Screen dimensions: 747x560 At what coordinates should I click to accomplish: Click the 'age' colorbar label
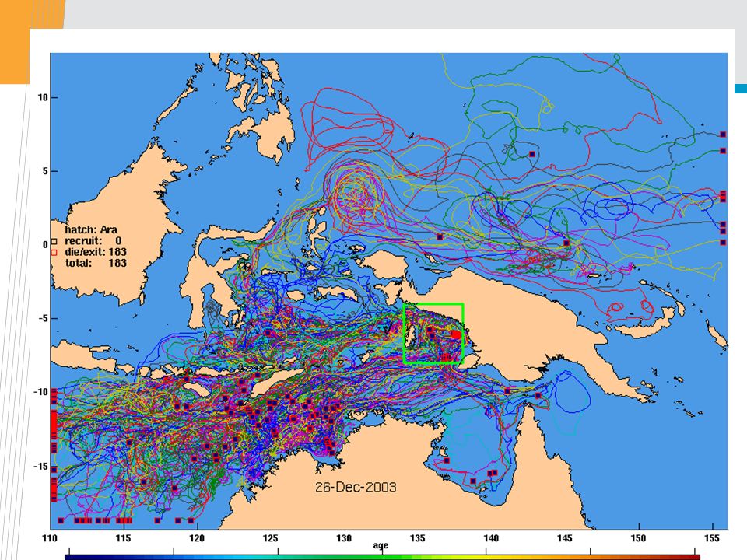381,546
